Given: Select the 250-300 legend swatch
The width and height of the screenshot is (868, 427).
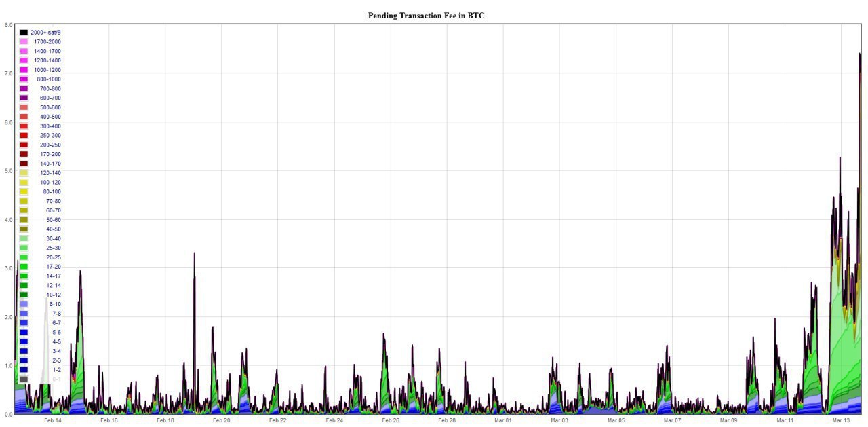Looking at the screenshot, I should 24,136.
